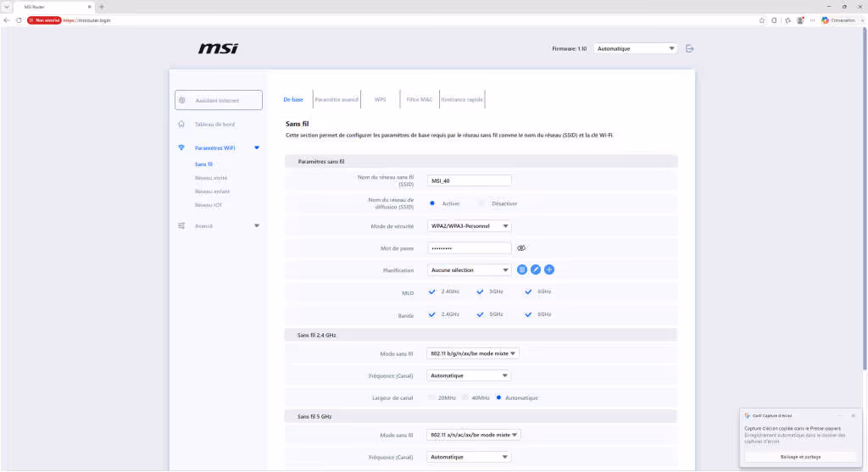Click the blue list icon beside Planification
Viewport: 868px width, 472px height.
tap(521, 269)
